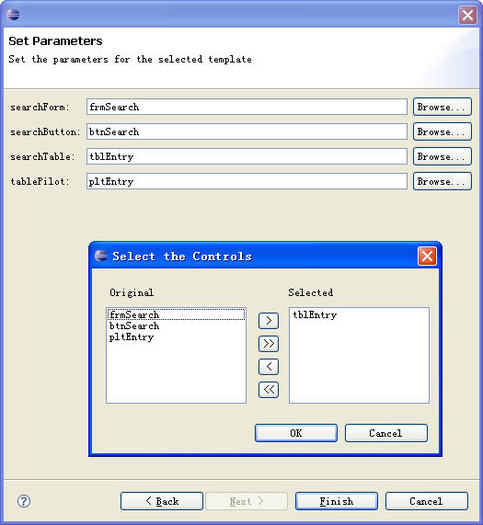This screenshot has height=525, width=483.
Task: Click the help question mark icon
Action: point(24,501)
